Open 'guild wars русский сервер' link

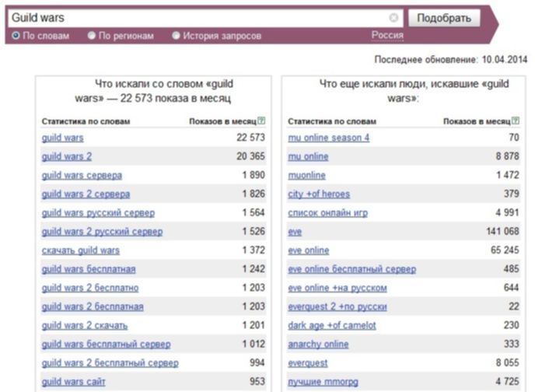click(x=98, y=213)
